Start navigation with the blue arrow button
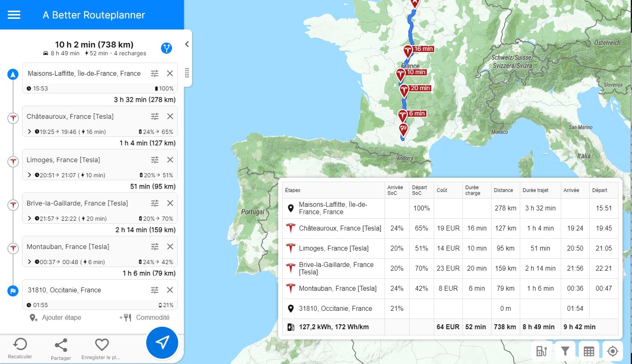The width and height of the screenshot is (632, 364). [x=162, y=343]
